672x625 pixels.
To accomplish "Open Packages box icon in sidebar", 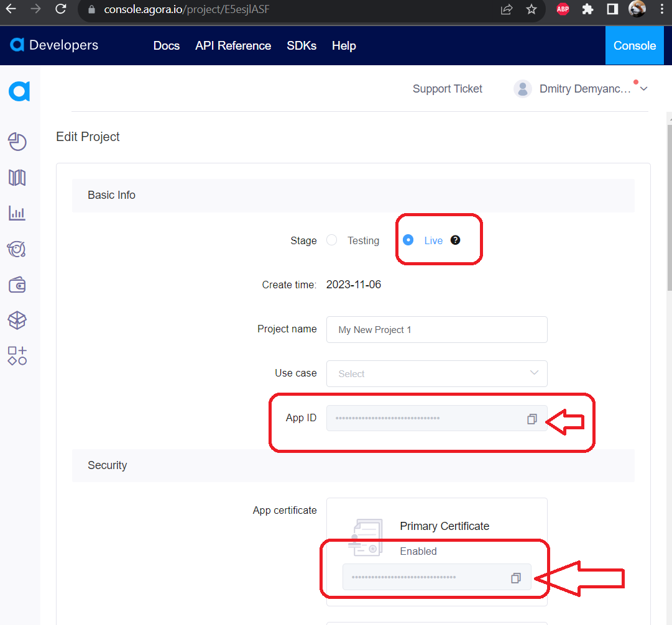I will tap(17, 320).
